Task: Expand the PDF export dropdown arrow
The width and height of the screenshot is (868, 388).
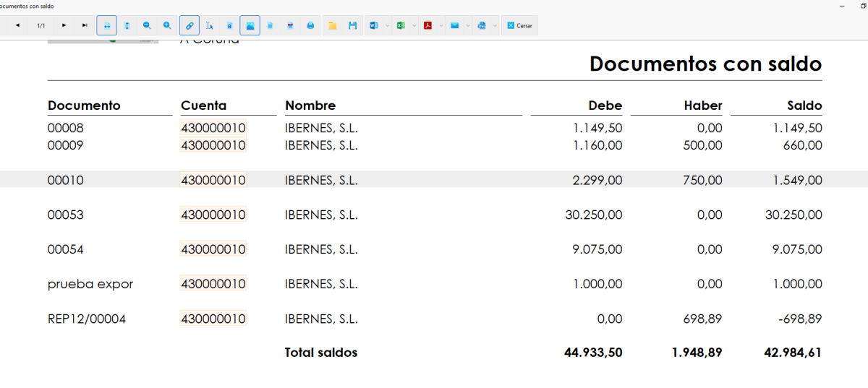Action: click(441, 25)
